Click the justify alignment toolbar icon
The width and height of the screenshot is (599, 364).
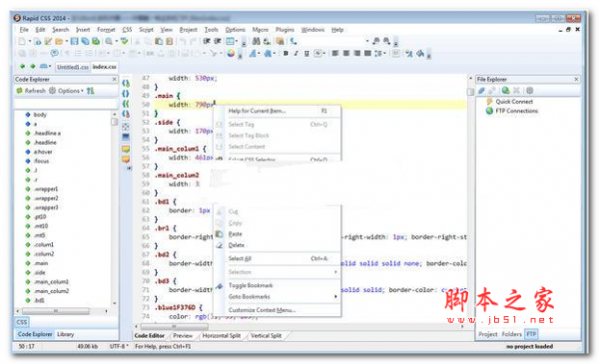point(367,54)
